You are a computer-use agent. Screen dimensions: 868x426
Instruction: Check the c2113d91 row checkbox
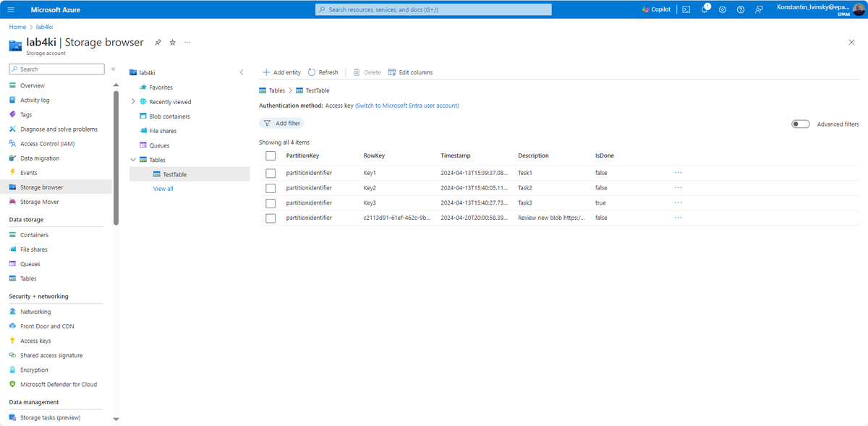[x=271, y=218]
